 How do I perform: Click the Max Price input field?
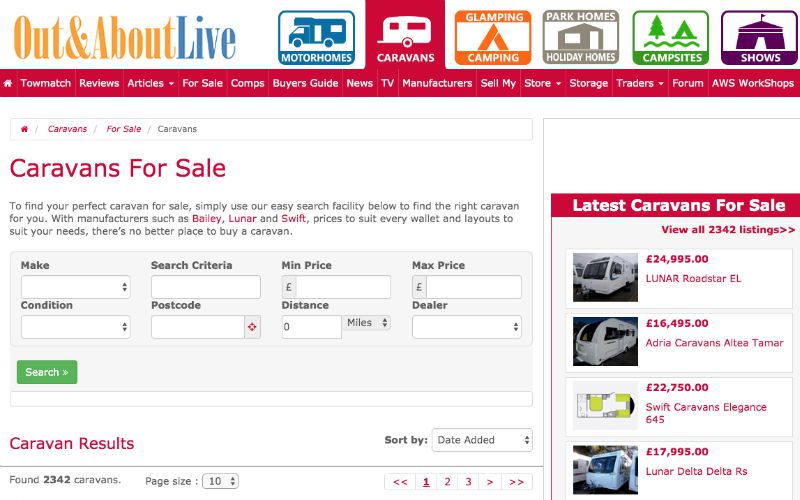[473, 287]
